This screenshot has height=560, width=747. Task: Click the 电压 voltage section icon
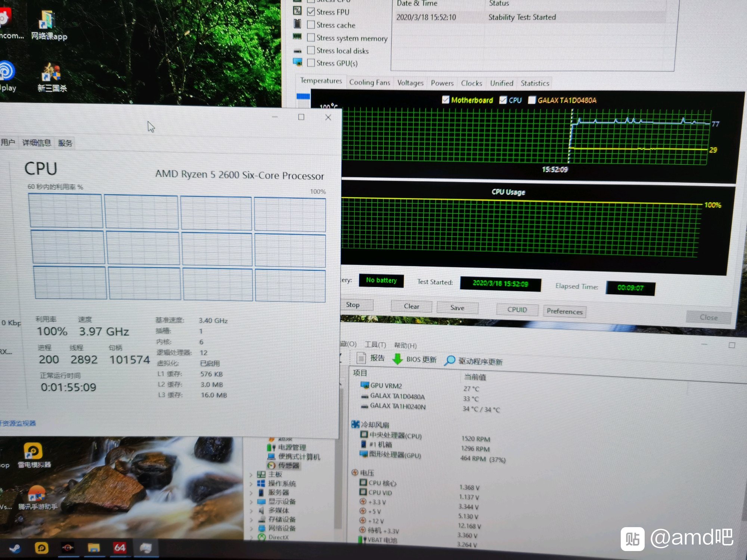click(355, 472)
